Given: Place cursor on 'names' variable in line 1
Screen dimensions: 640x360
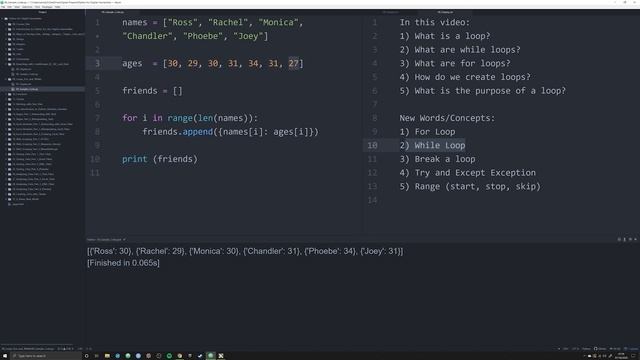Looking at the screenshot, I should (135, 22).
